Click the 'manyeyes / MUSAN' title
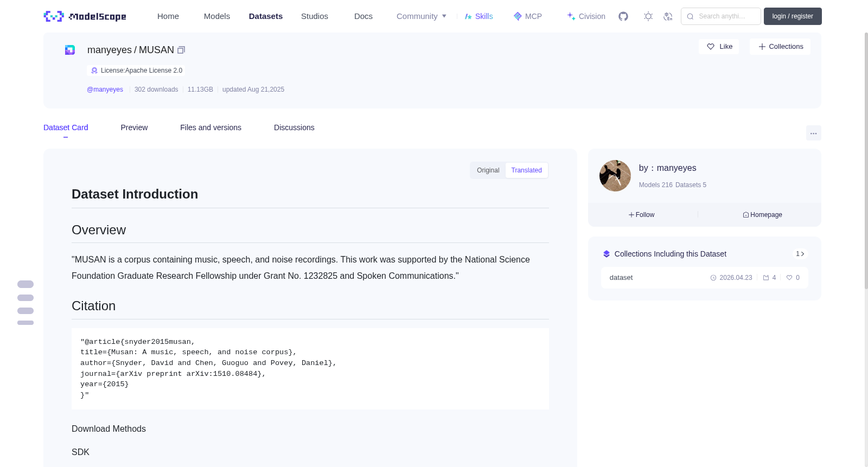This screenshot has height=467, width=868. pos(131,50)
